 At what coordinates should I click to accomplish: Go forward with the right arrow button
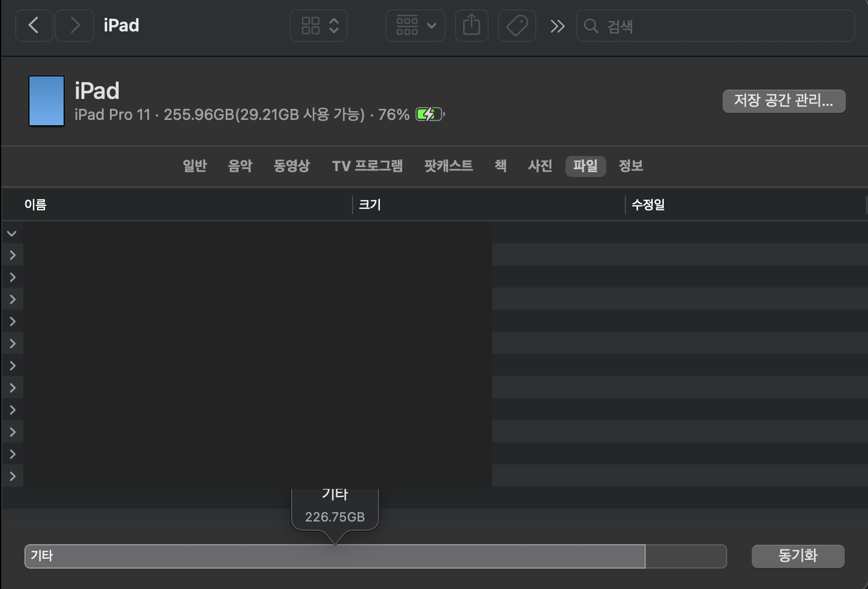click(74, 26)
